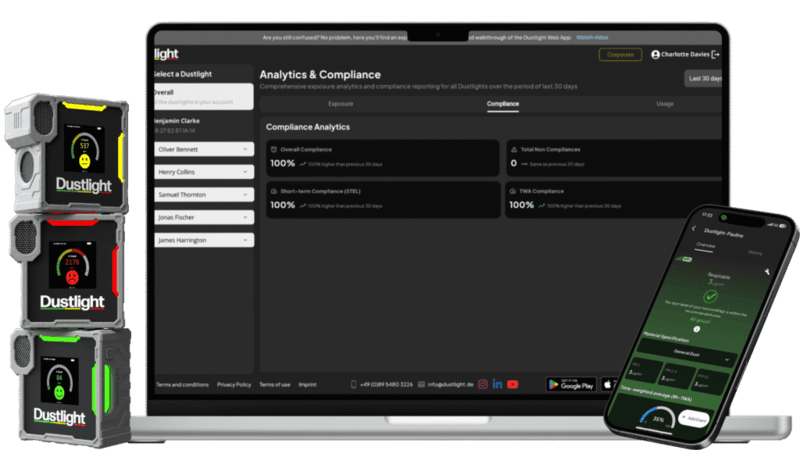
Task: Open Terms and conditions link
Action: pos(182,385)
